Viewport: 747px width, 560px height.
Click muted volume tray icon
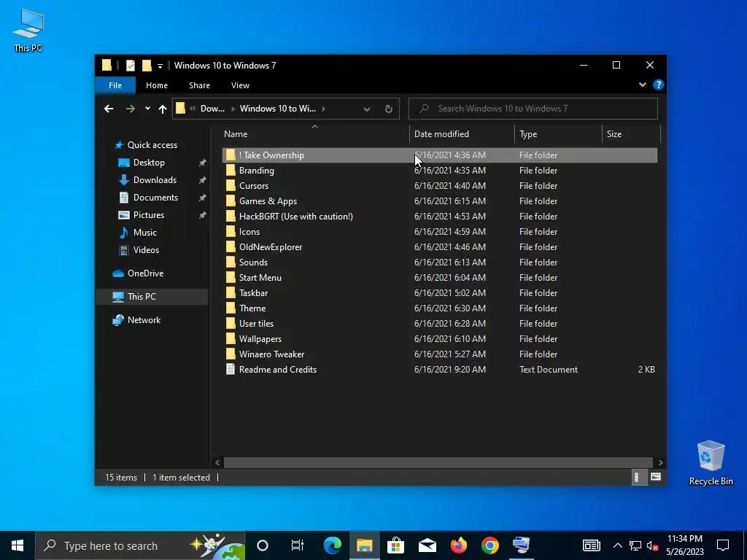pos(653,545)
